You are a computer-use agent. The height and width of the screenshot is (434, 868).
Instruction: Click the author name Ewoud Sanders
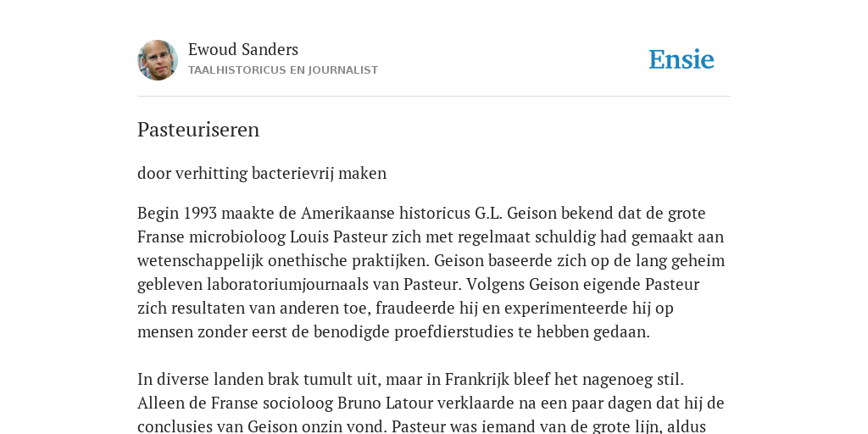click(243, 49)
